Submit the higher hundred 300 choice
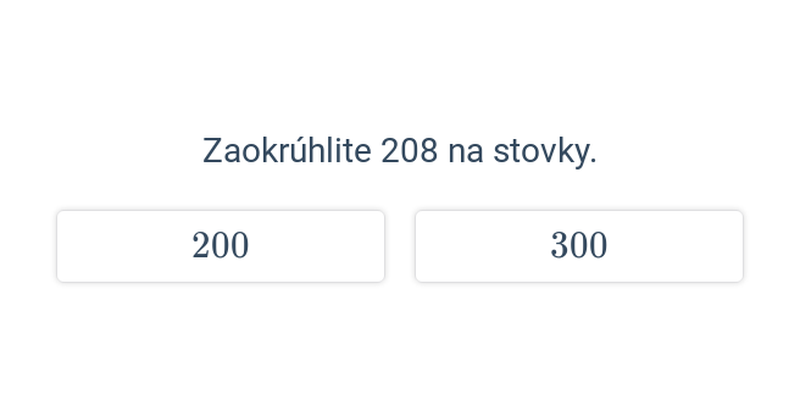This screenshot has width=800, height=400. pyautogui.click(x=579, y=246)
